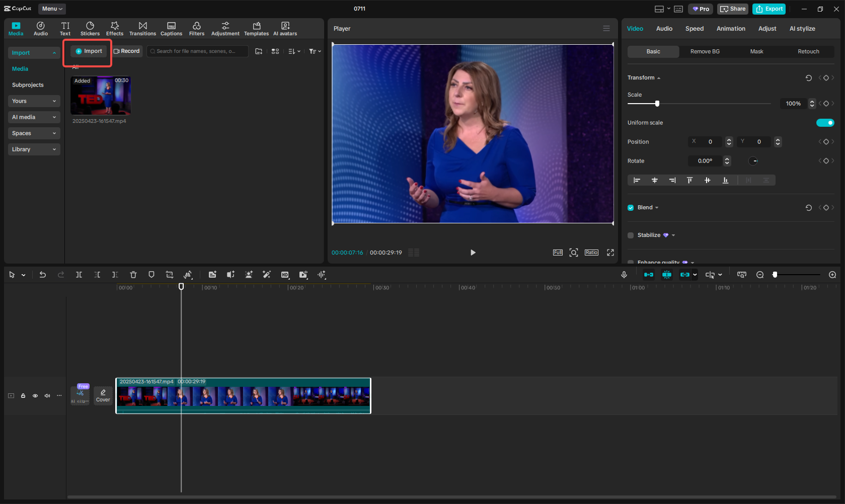Click the Delete icon in timeline toolbar
This screenshot has height=504, width=845.
point(133,275)
